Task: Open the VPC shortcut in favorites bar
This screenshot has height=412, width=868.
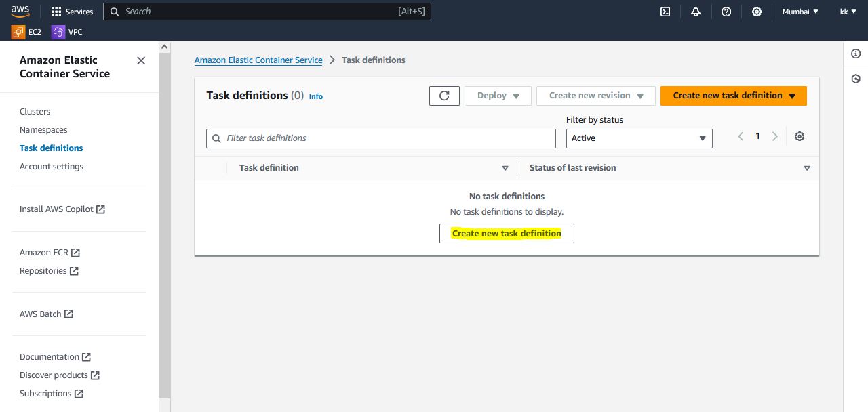Action: point(67,32)
